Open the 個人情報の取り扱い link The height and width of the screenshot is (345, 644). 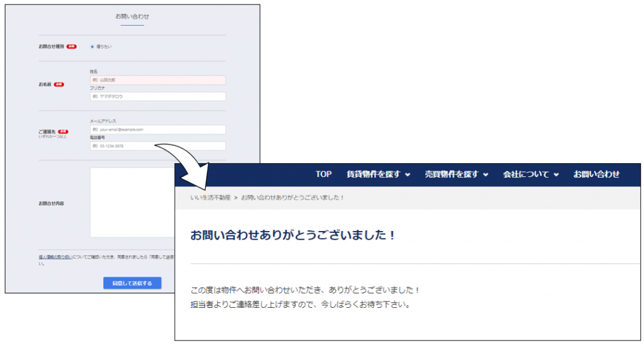55,257
